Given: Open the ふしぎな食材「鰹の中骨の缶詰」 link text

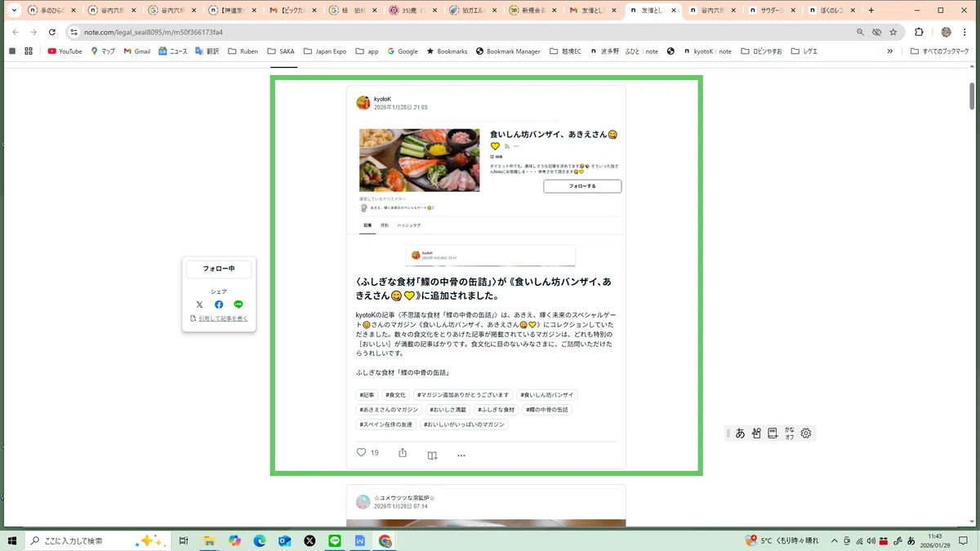Looking at the screenshot, I should [403, 372].
